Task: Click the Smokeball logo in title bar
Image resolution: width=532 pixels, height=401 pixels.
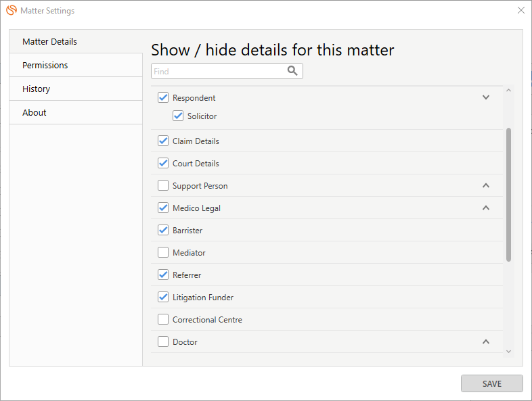Action: (x=11, y=11)
